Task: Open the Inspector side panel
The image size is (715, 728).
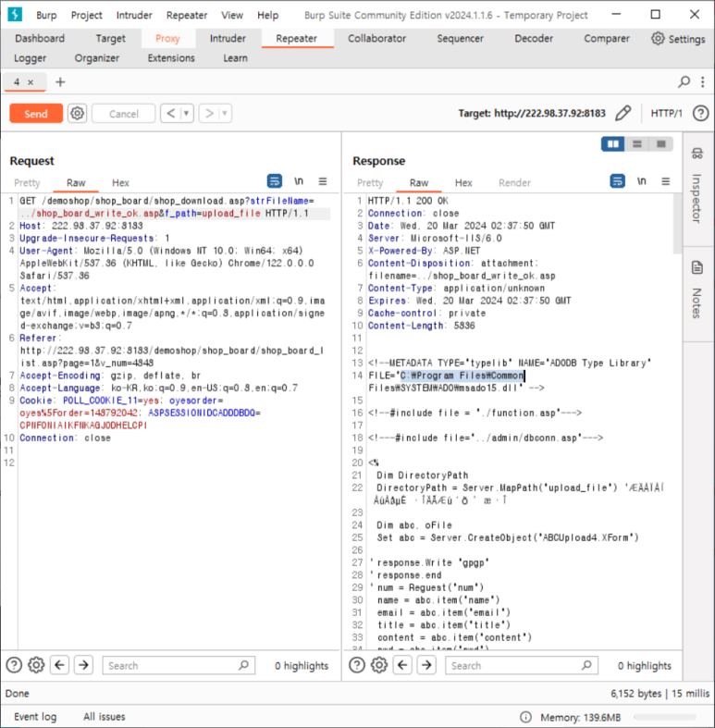Action: [697, 186]
